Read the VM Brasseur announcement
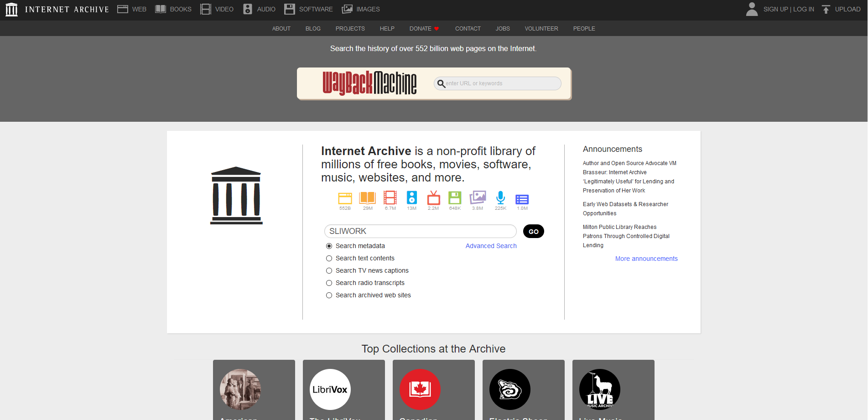Screen dimensions: 868x420 (629, 177)
